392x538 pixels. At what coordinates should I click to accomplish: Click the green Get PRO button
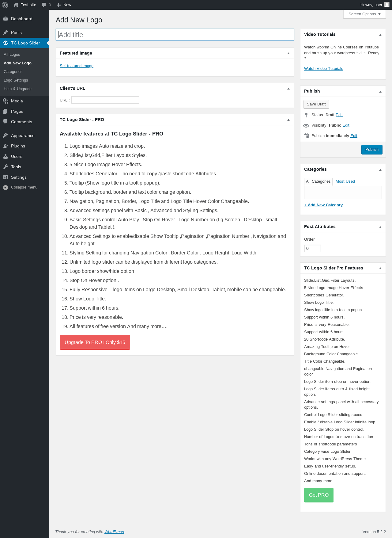point(319,495)
